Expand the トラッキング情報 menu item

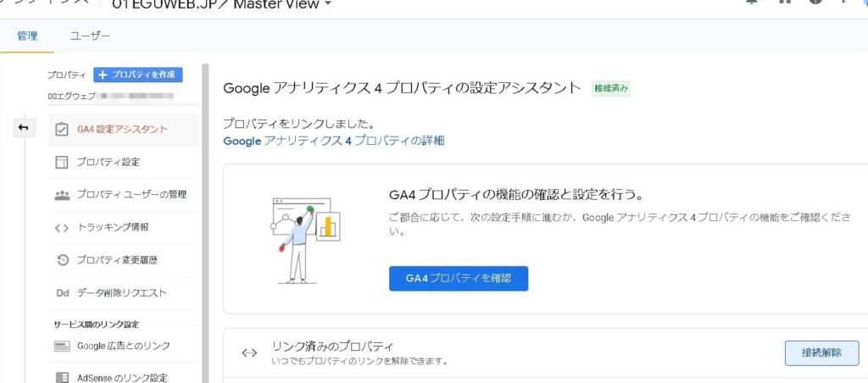[x=113, y=227]
